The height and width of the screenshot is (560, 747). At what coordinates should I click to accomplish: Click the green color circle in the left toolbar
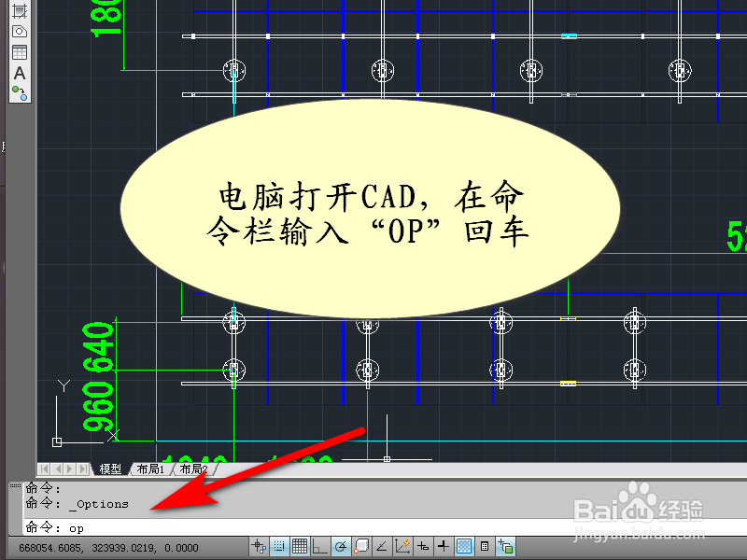click(x=16, y=89)
